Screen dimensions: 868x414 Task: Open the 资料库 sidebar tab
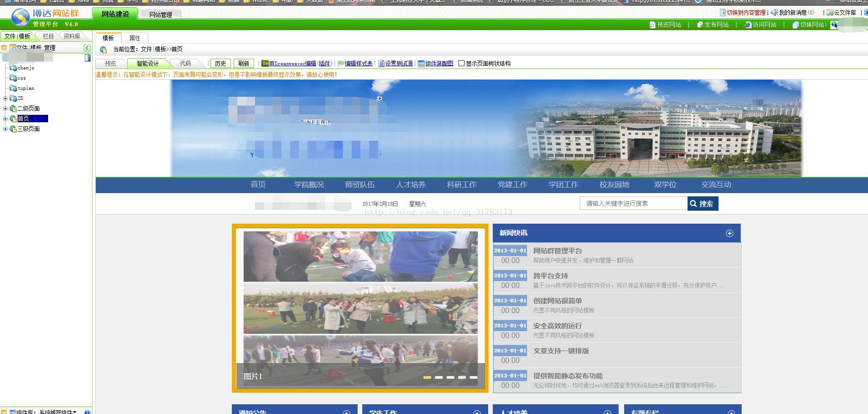(x=72, y=36)
